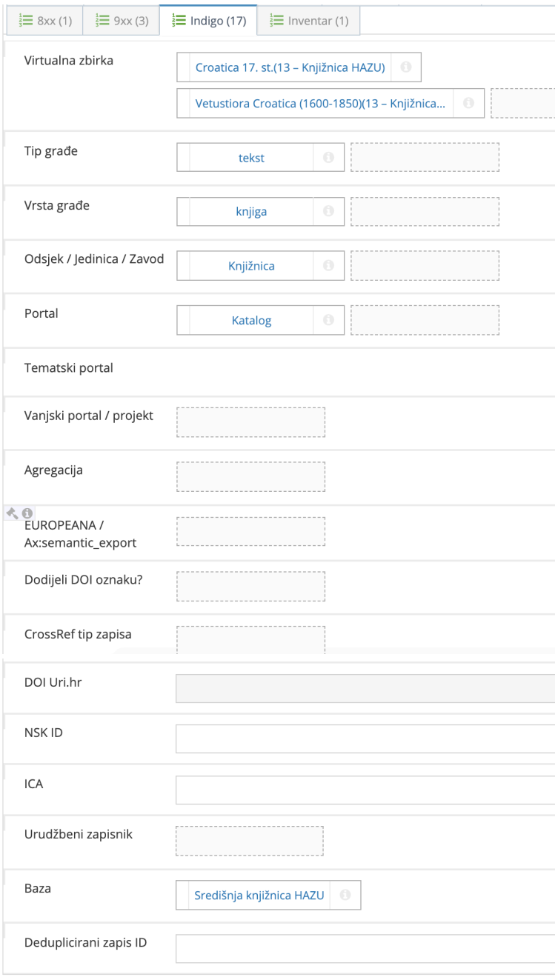Open the 9xx (3) tab
The width and height of the screenshot is (555, 980).
(x=122, y=21)
